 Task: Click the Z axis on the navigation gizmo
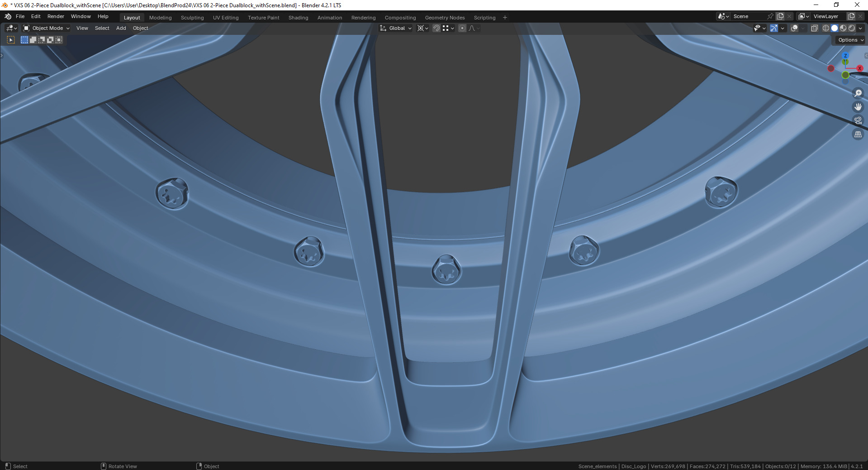click(x=845, y=56)
